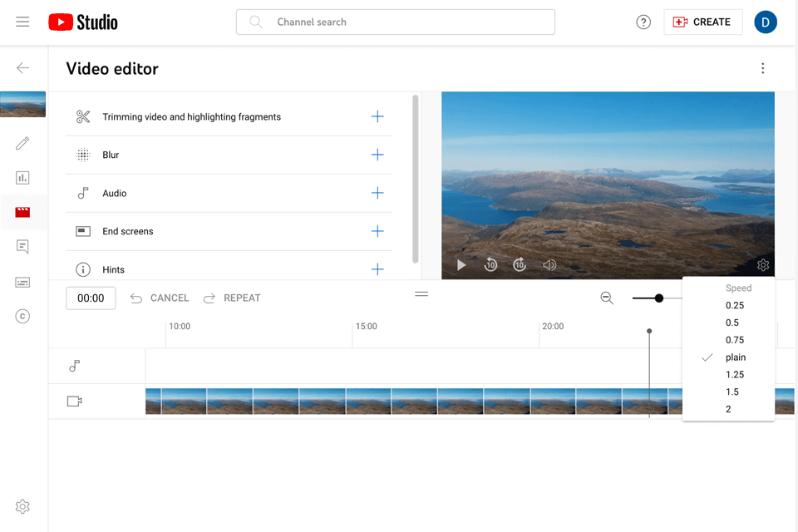Go back with the left arrow
Screen dimensions: 798x532
point(23,67)
